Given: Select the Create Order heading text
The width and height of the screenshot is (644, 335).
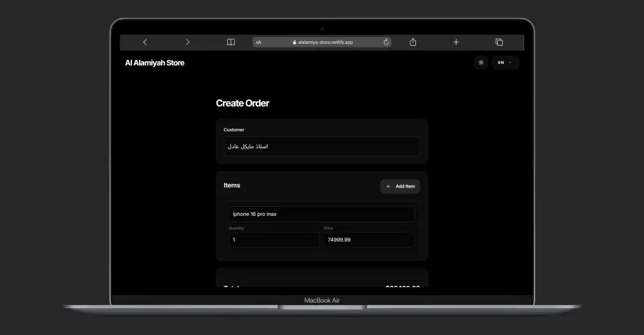Looking at the screenshot, I should point(243,103).
